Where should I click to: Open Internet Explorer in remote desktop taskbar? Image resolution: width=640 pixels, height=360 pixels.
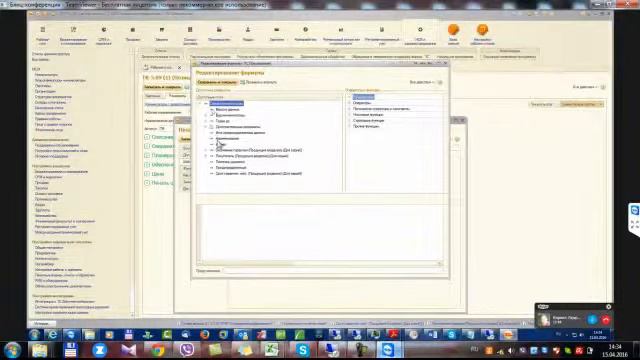click(x=52, y=335)
